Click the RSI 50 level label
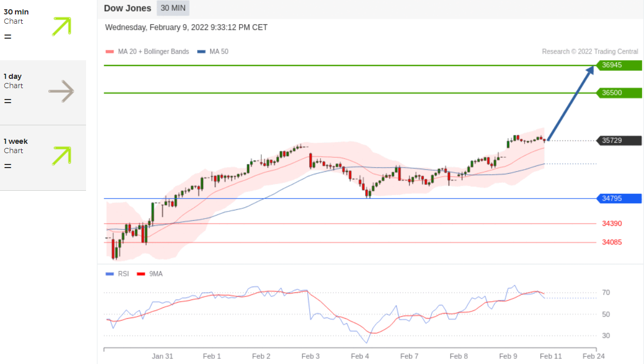This screenshot has height=364, width=644. pyautogui.click(x=606, y=314)
